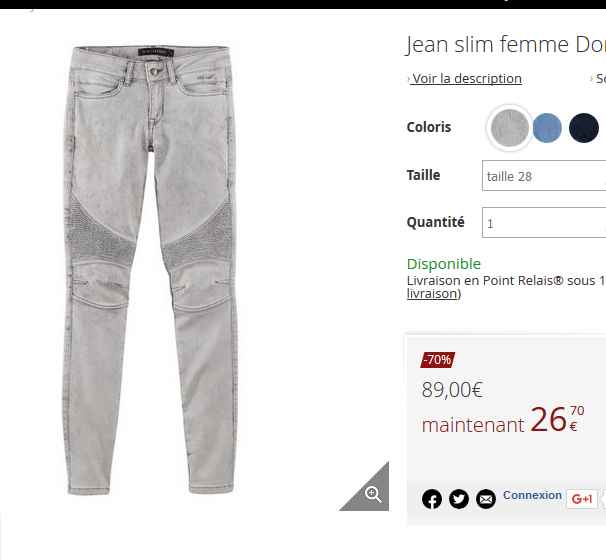Click the G+1 Google Plus button

582,499
